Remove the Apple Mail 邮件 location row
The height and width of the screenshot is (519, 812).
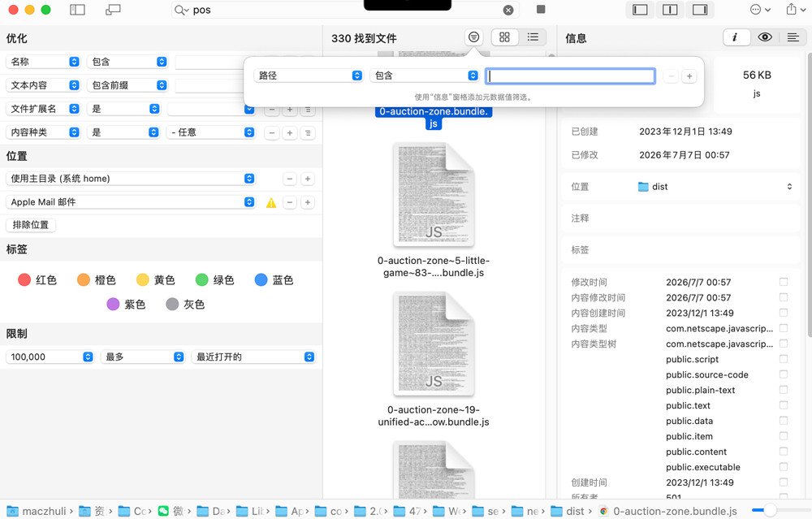(x=290, y=202)
